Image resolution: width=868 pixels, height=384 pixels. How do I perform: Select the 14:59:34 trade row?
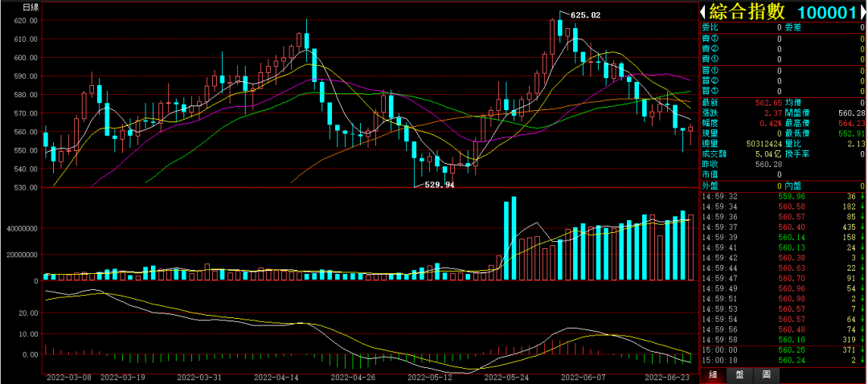(784, 206)
